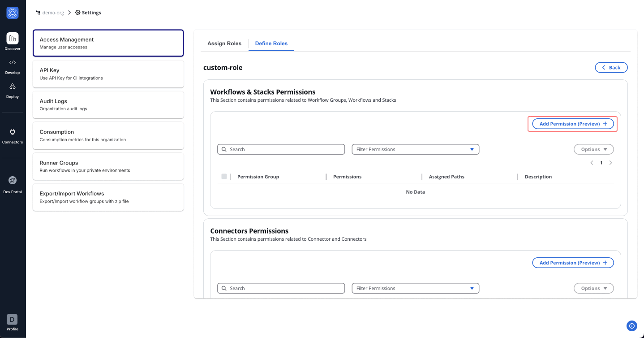The image size is (644, 338).
Task: Open the Connectors plug icon
Action: [13, 132]
